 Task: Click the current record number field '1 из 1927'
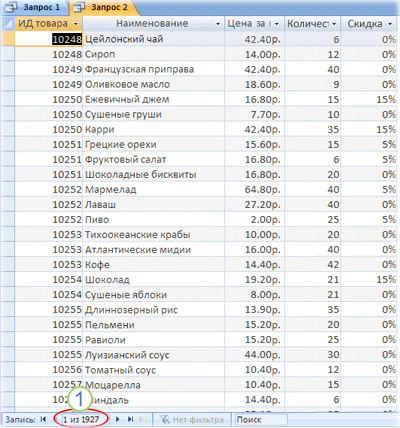pyautogui.click(x=81, y=419)
